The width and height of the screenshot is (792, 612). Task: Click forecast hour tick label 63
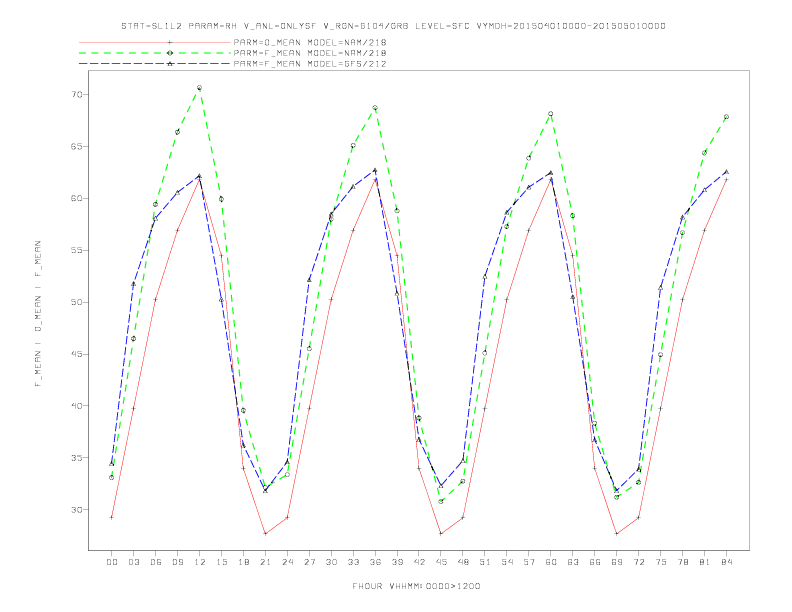tap(573, 562)
